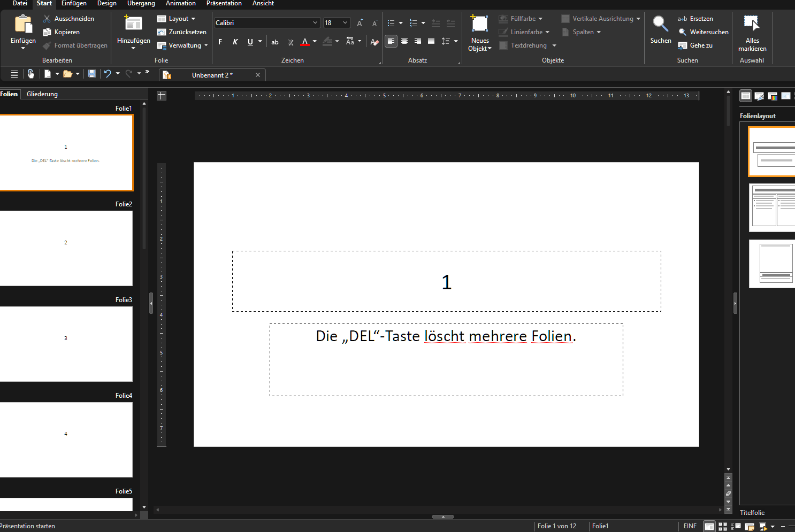
Task: Open the Neues Objekt icon
Action: pyautogui.click(x=479, y=24)
